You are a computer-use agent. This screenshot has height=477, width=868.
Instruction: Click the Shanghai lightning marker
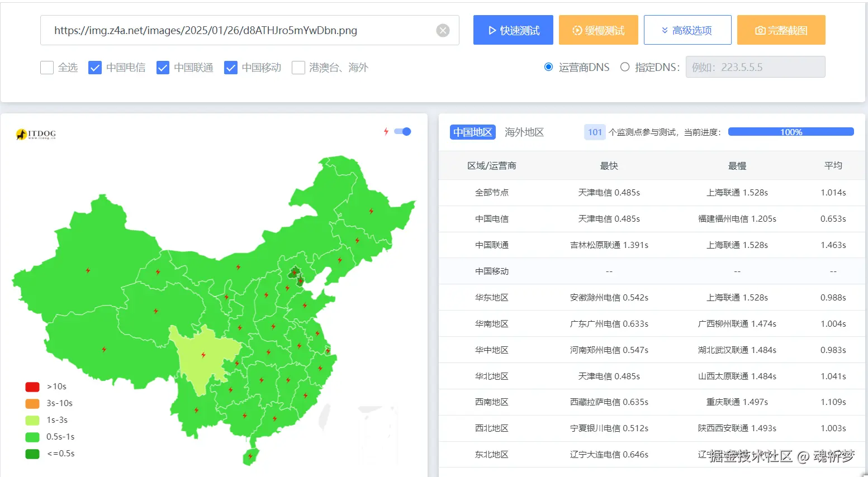tap(328, 351)
